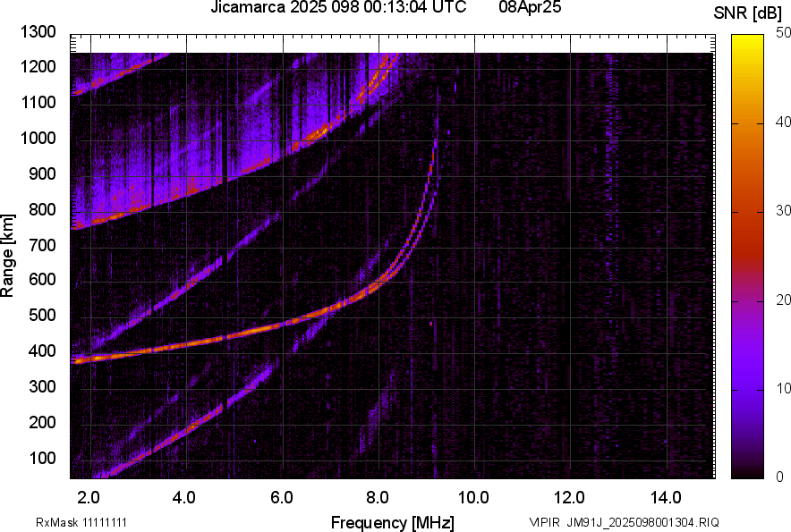Click the range tick label 300
This screenshot has height=532, width=791.
[x=42, y=387]
